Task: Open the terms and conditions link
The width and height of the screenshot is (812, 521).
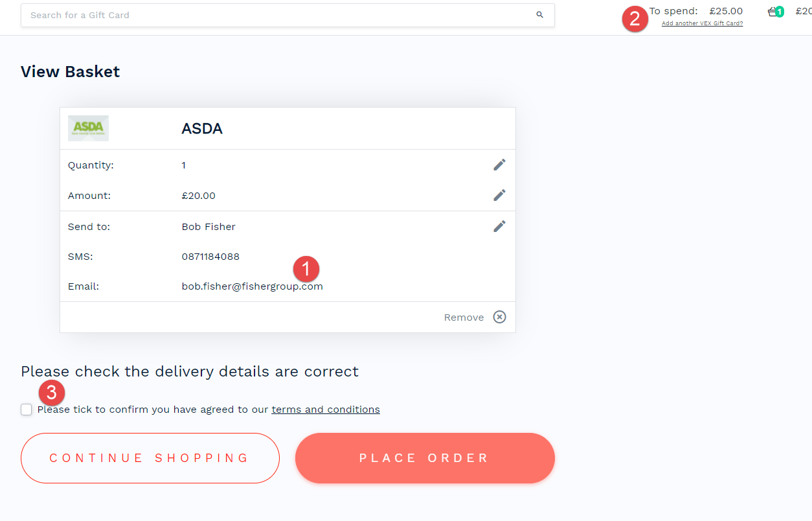Action: point(326,410)
